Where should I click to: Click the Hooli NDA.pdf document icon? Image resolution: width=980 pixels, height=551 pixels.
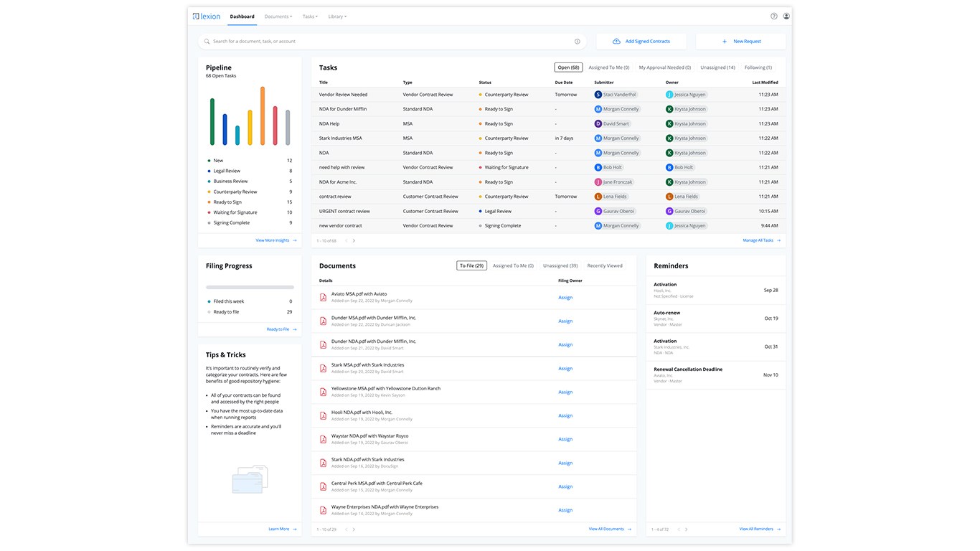pyautogui.click(x=323, y=415)
